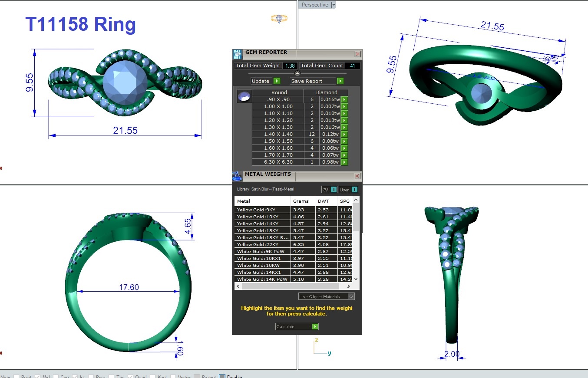Click green arrow for .90 X .90 gem
Image resolution: width=588 pixels, height=378 pixels.
[344, 100]
